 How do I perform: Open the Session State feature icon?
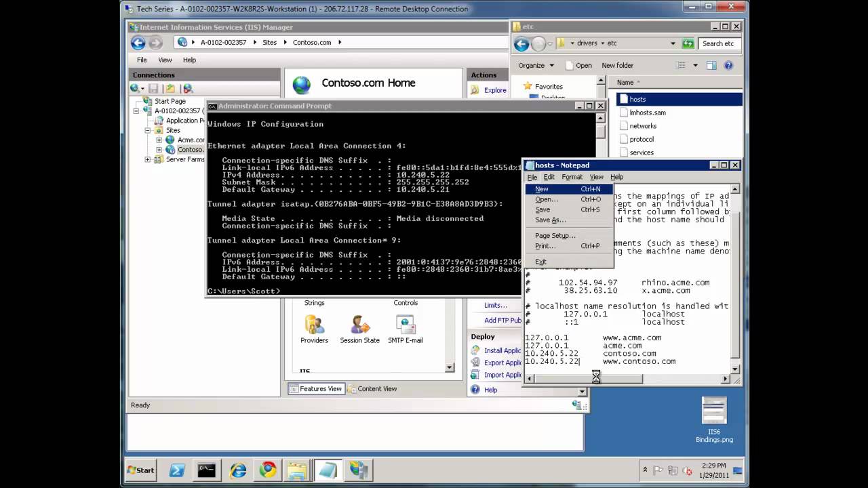point(359,325)
